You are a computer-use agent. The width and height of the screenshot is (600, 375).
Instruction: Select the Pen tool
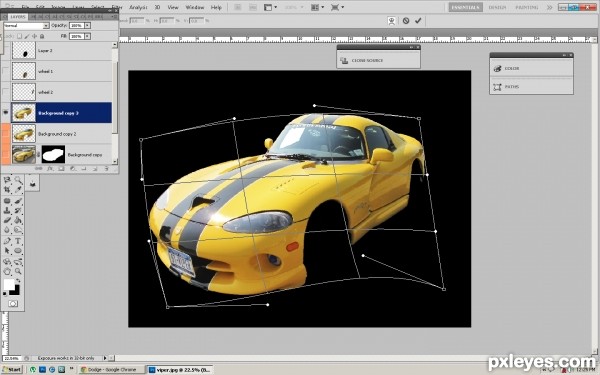[7, 241]
